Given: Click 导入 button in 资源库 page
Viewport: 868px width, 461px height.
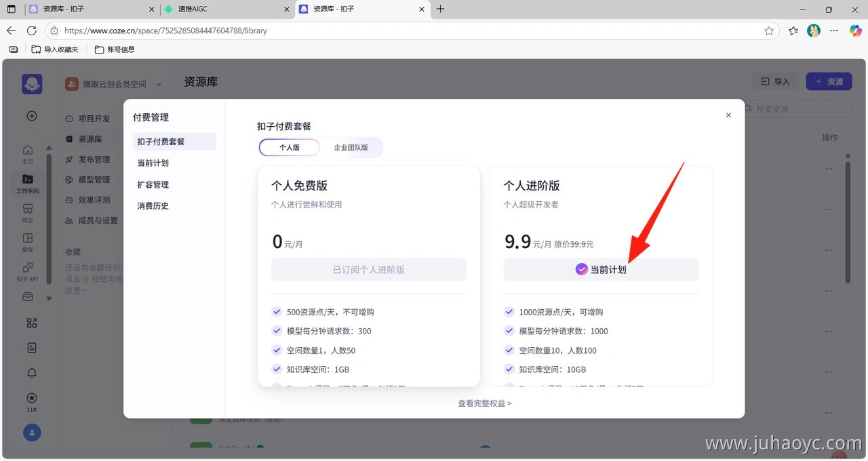Looking at the screenshot, I should coord(775,81).
